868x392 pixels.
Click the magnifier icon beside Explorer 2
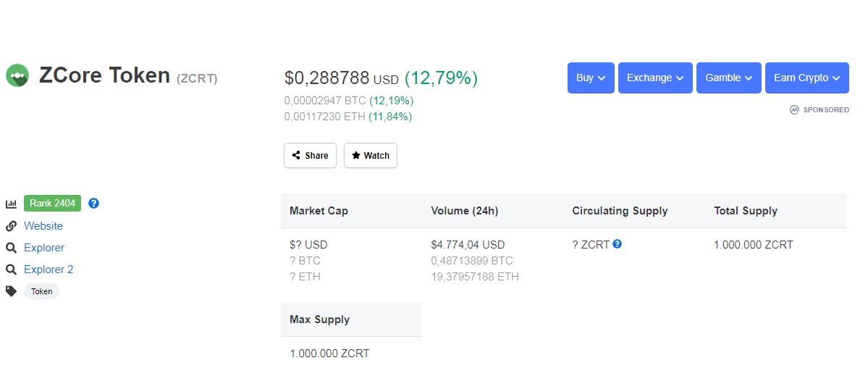click(11, 270)
